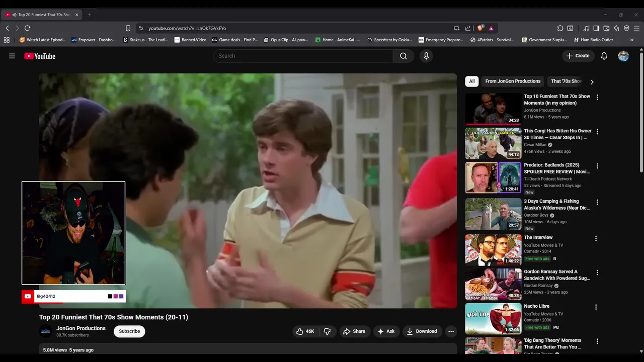The height and width of the screenshot is (362, 644).
Task: Open options for Gordon Ramsay video
Action: point(597,273)
